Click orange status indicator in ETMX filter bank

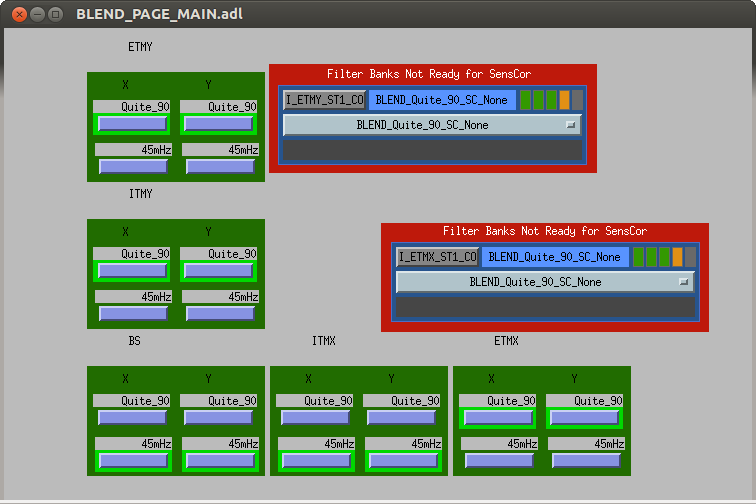(x=677, y=257)
